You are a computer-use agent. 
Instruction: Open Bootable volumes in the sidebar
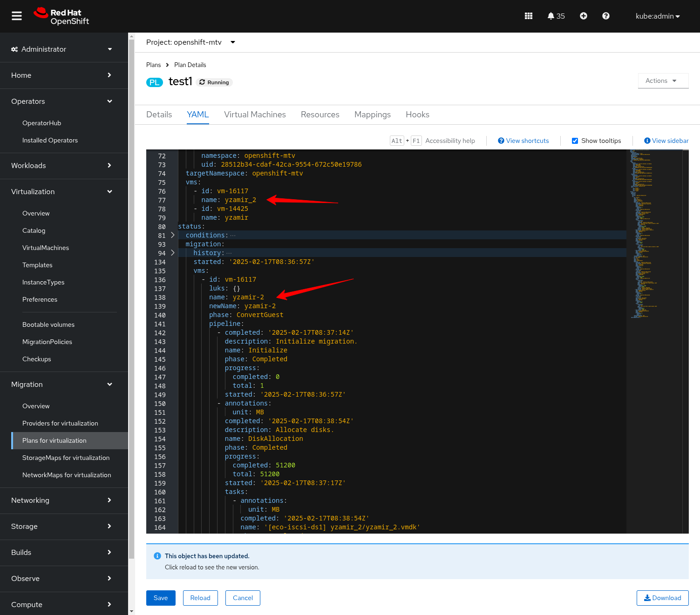click(64, 324)
